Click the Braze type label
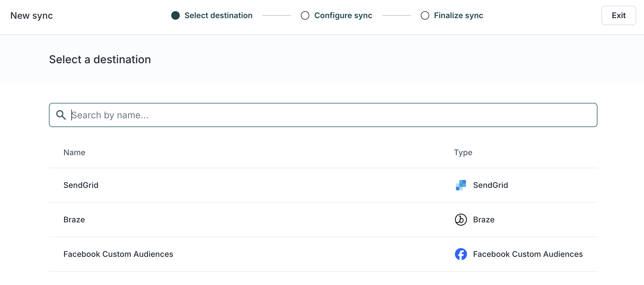644x285 pixels. click(484, 220)
